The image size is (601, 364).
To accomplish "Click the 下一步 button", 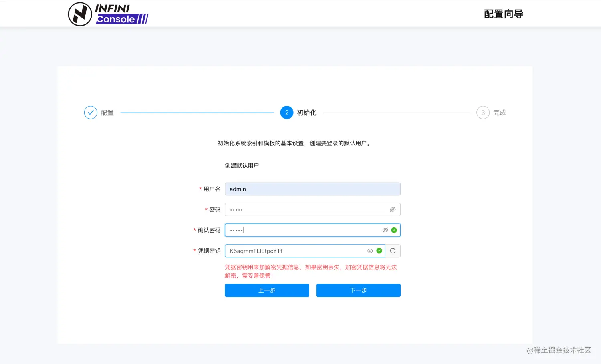I will pyautogui.click(x=358, y=290).
